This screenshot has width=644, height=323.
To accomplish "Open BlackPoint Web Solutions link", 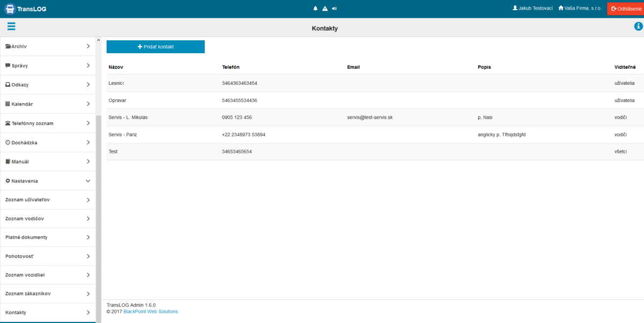I will click(x=151, y=312).
